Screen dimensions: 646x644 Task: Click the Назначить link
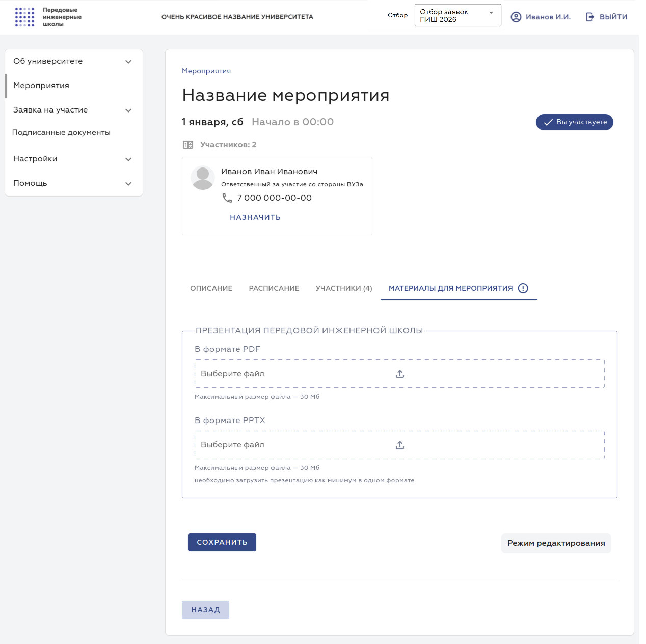pos(255,217)
